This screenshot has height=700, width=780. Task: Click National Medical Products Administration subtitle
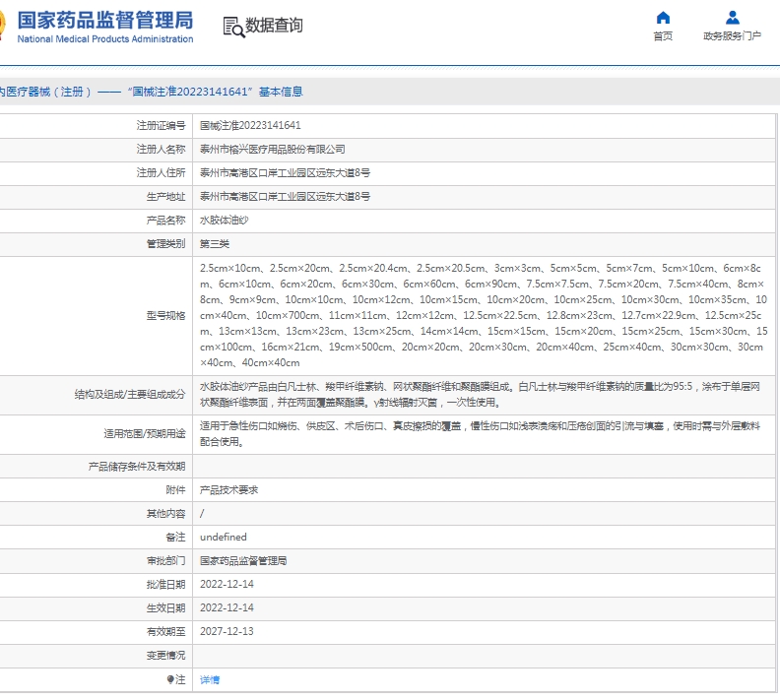105,39
